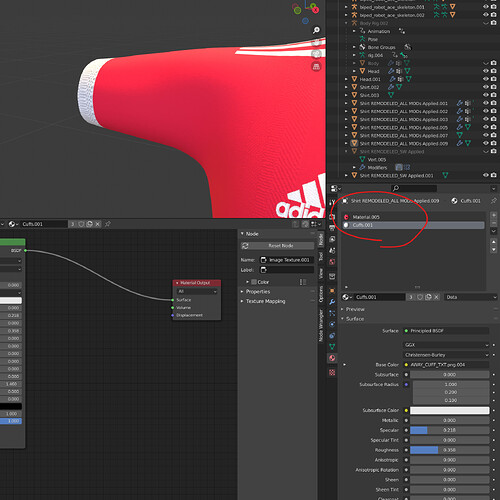Click the AWAY_CUFF_TXT.png.004 Base Color link
The image size is (500, 500).
pyautogui.click(x=446, y=365)
